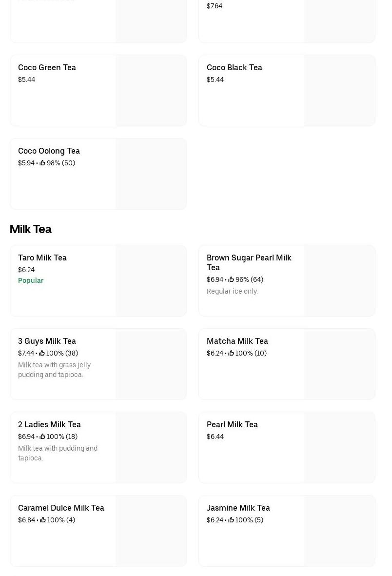The image size is (392, 576).
Task: Click the grass jelly pudding description text
Action: tap(54, 370)
